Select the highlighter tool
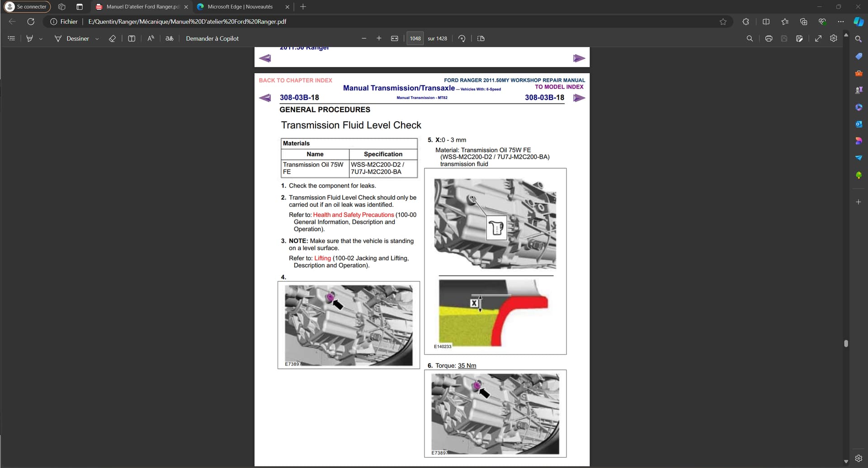The width and height of the screenshot is (868, 468). (29, 38)
